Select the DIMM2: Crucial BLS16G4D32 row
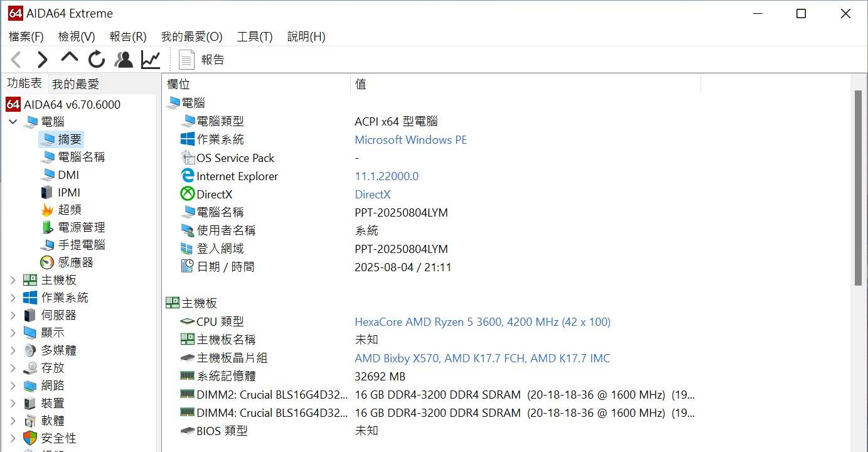Screen dimensions: 868x452 point(437,395)
